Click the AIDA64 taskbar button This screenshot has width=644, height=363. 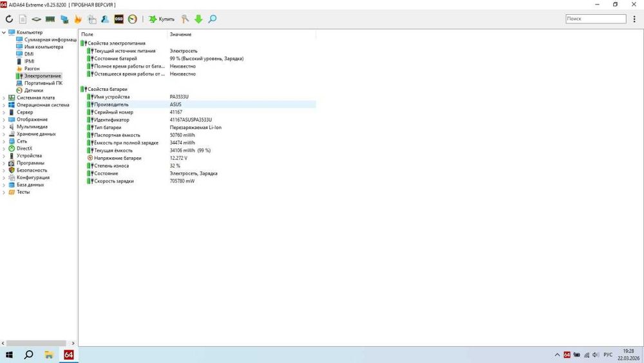pos(69,355)
